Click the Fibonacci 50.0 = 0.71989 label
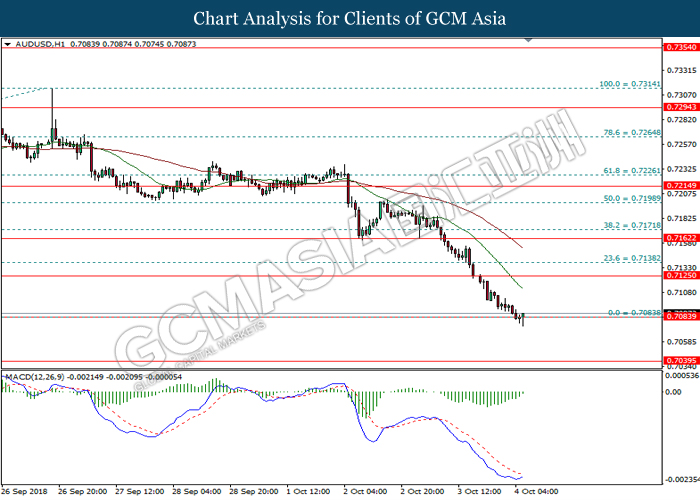This screenshot has width=700, height=500. pos(632,198)
